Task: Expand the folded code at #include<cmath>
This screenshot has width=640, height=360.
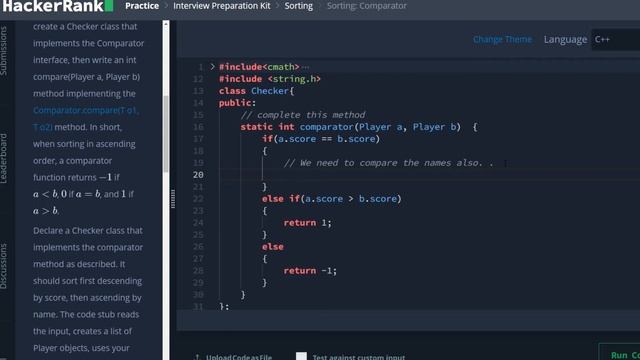Action: [212, 67]
